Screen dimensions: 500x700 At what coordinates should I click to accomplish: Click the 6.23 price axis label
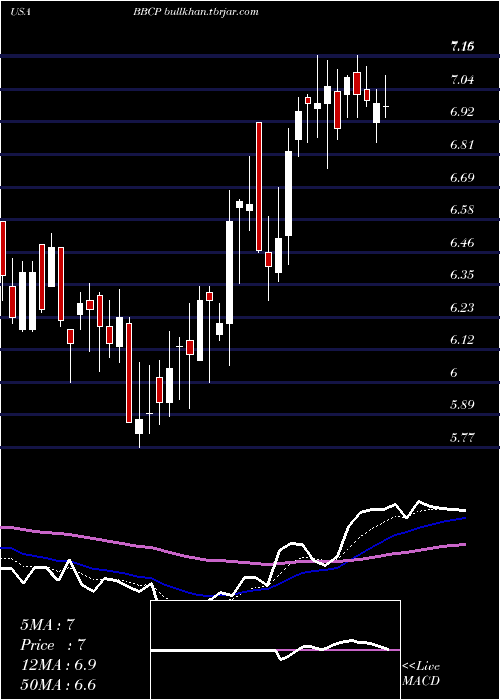coord(462,308)
